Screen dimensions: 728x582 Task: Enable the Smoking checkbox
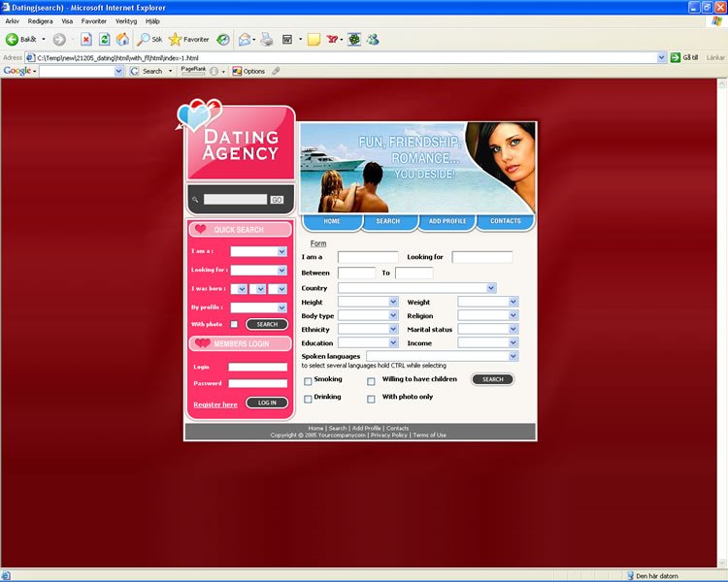308,381
